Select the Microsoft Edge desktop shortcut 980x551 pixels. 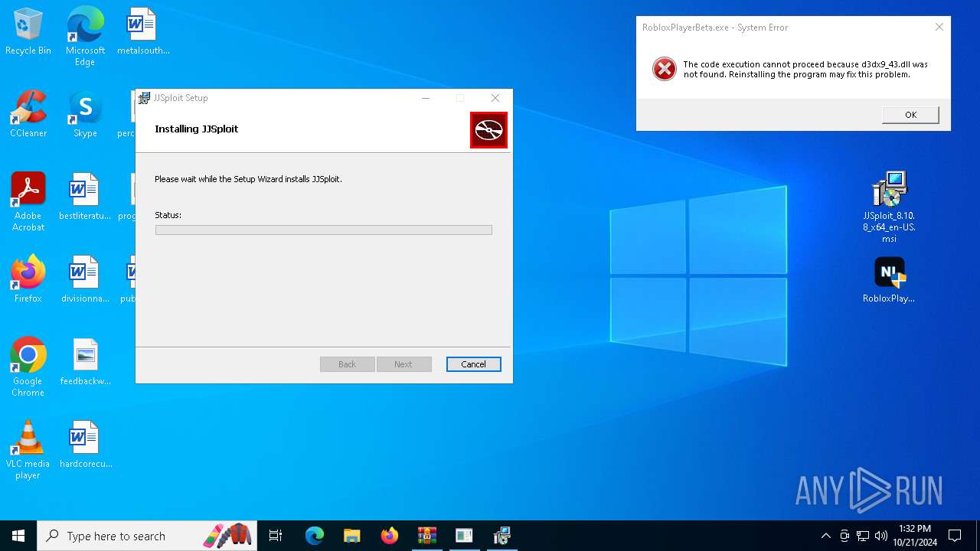point(85,36)
